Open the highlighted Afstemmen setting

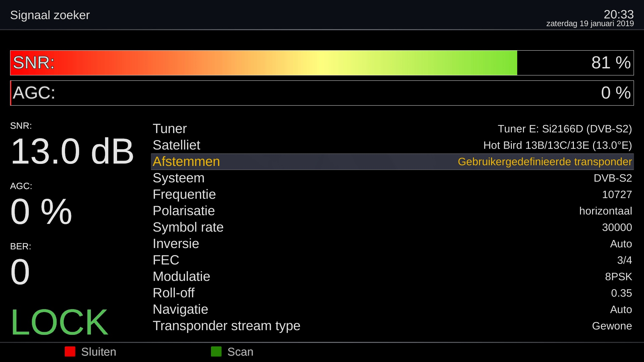[x=392, y=162]
